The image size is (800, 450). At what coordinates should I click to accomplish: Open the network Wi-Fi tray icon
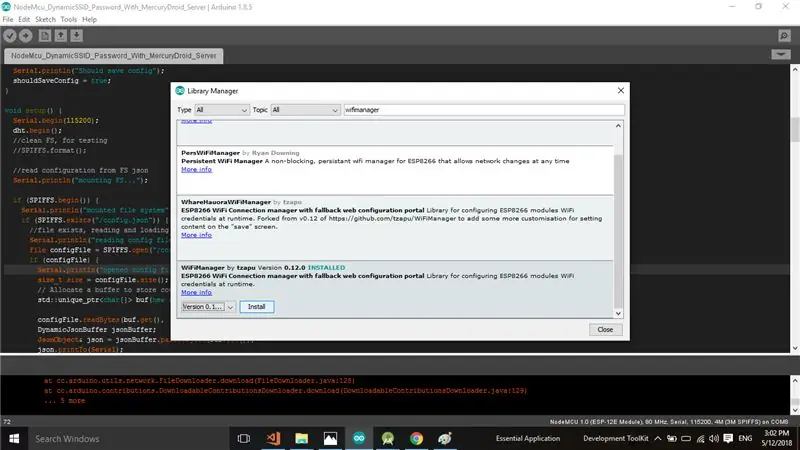click(x=701, y=438)
